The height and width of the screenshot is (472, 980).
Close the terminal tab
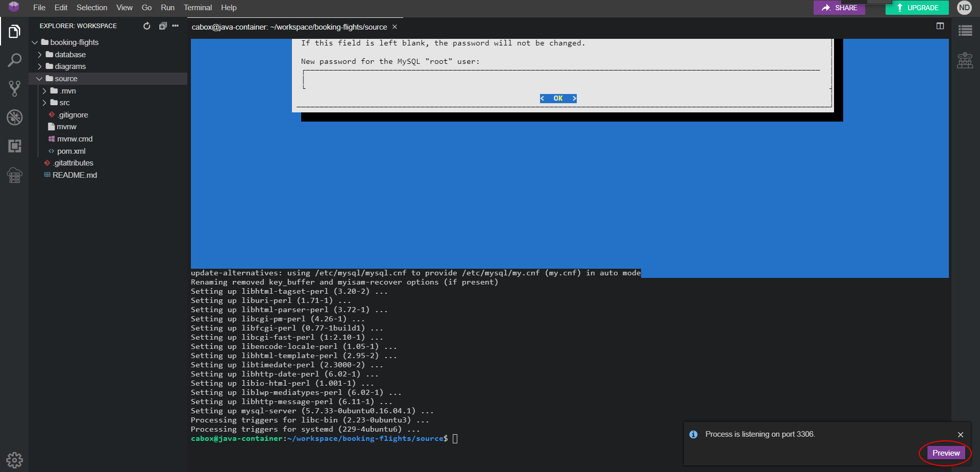(395, 27)
